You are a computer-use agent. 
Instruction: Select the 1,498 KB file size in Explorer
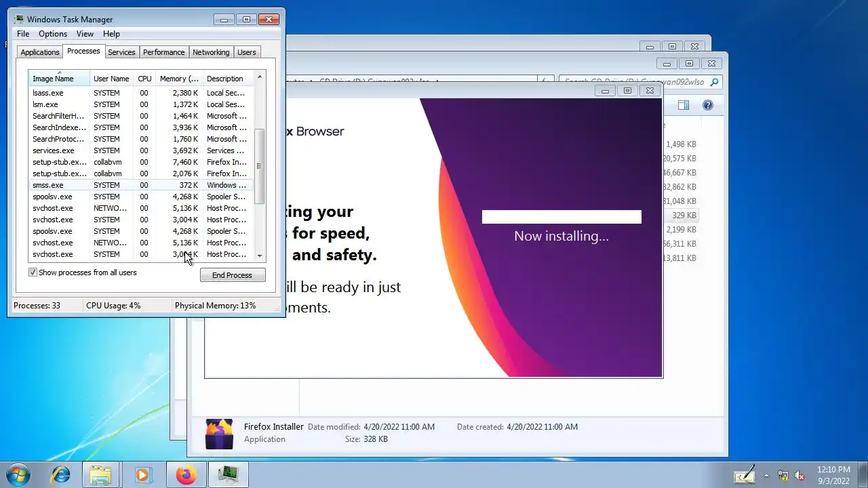point(681,144)
